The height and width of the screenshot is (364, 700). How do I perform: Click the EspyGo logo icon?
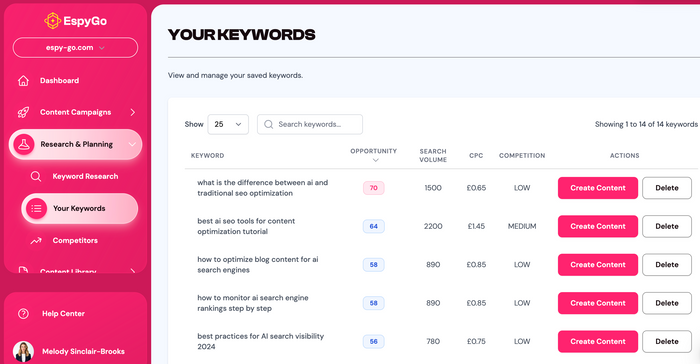coord(52,21)
